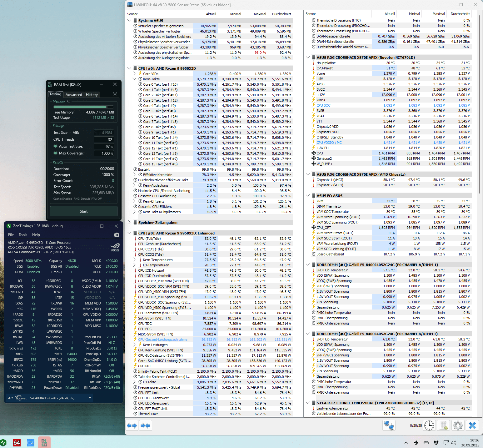Click the RAM Test memory usage bar
Image resolution: width=483 pixels, height=448 pixels.
coord(84,107)
